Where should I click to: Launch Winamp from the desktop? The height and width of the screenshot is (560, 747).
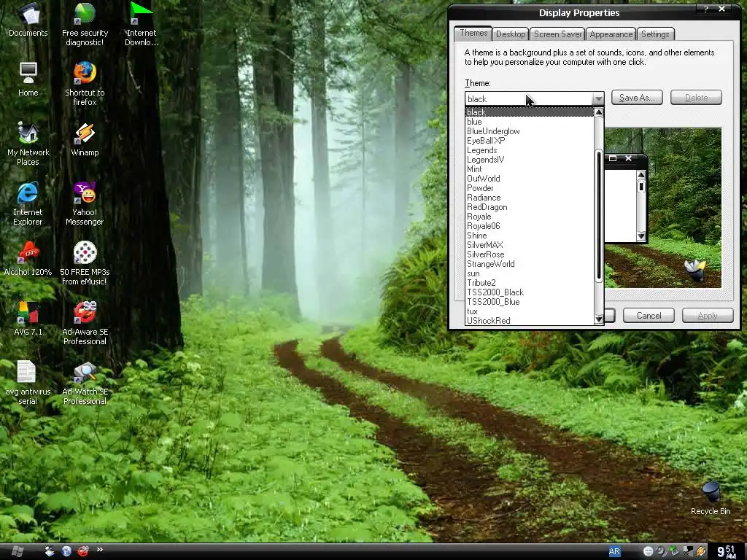click(x=85, y=139)
